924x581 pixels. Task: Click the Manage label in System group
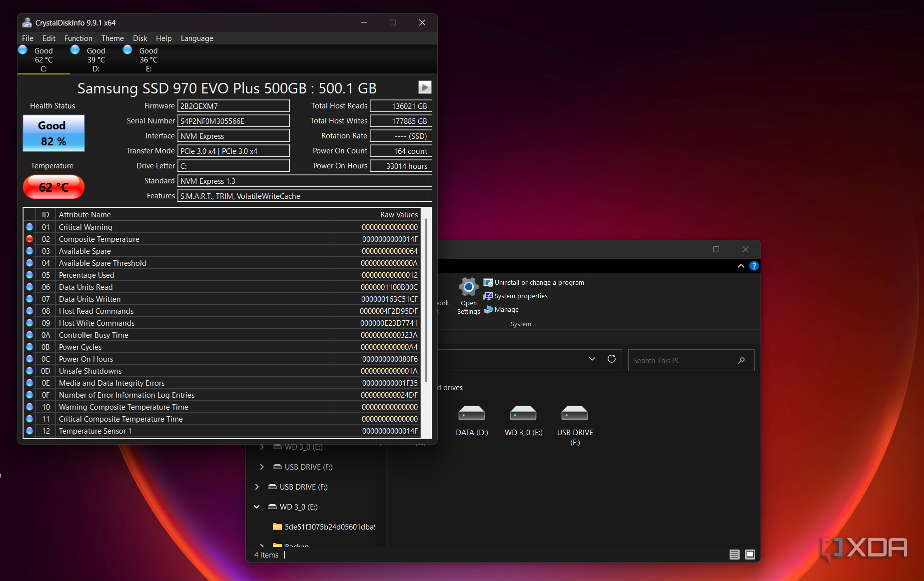pyautogui.click(x=507, y=310)
